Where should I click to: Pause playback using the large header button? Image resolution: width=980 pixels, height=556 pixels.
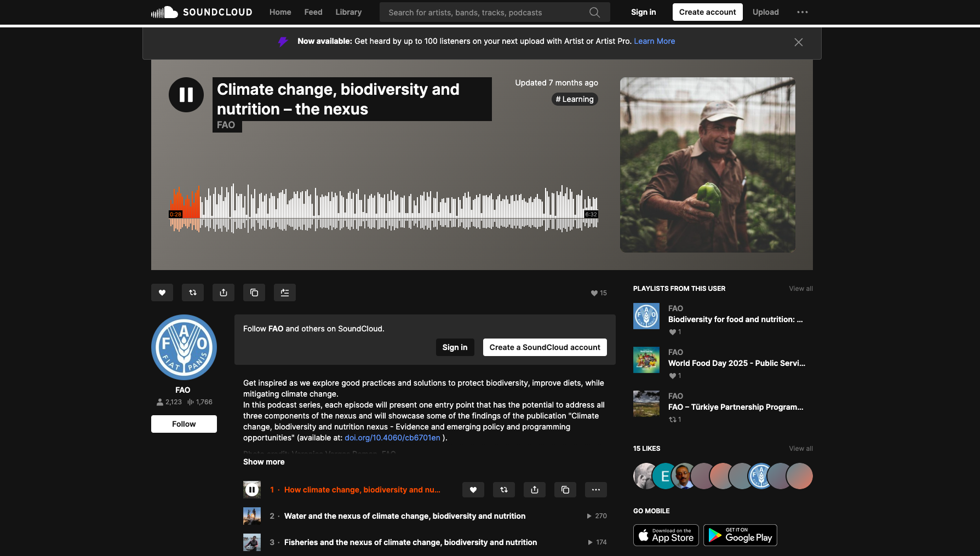186,95
